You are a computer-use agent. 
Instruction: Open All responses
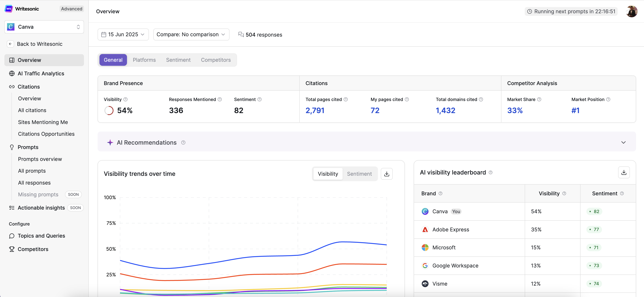34,183
